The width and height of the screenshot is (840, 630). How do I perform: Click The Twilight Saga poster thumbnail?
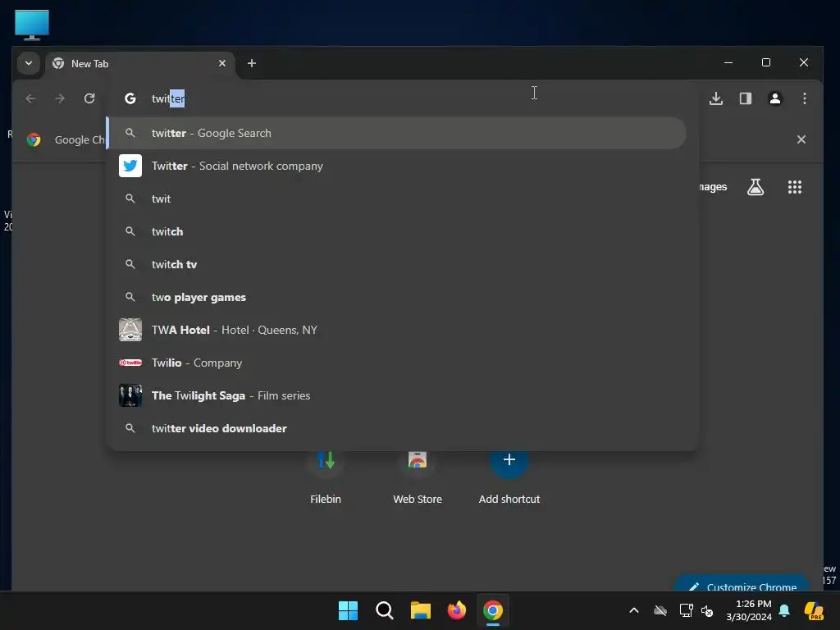click(x=130, y=395)
